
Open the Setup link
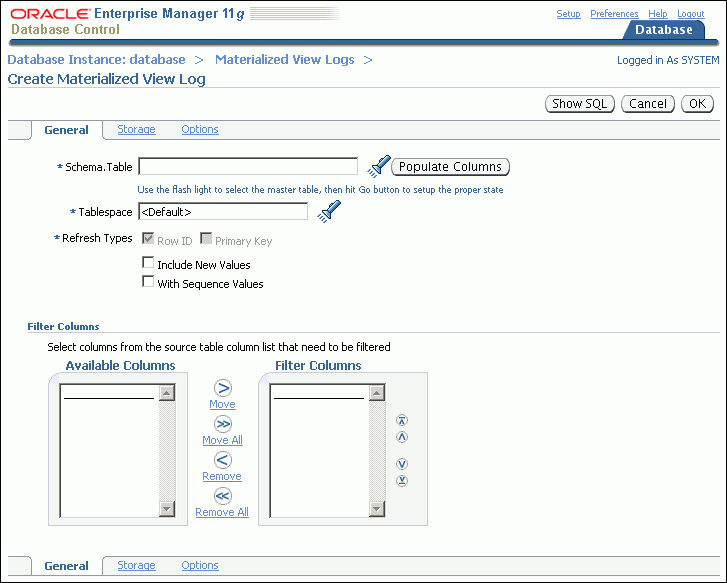coord(568,14)
